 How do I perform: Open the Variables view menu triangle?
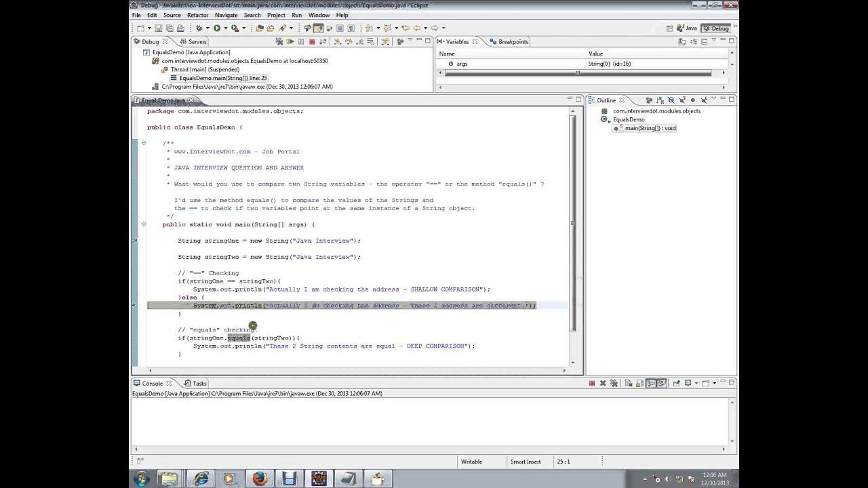713,39
